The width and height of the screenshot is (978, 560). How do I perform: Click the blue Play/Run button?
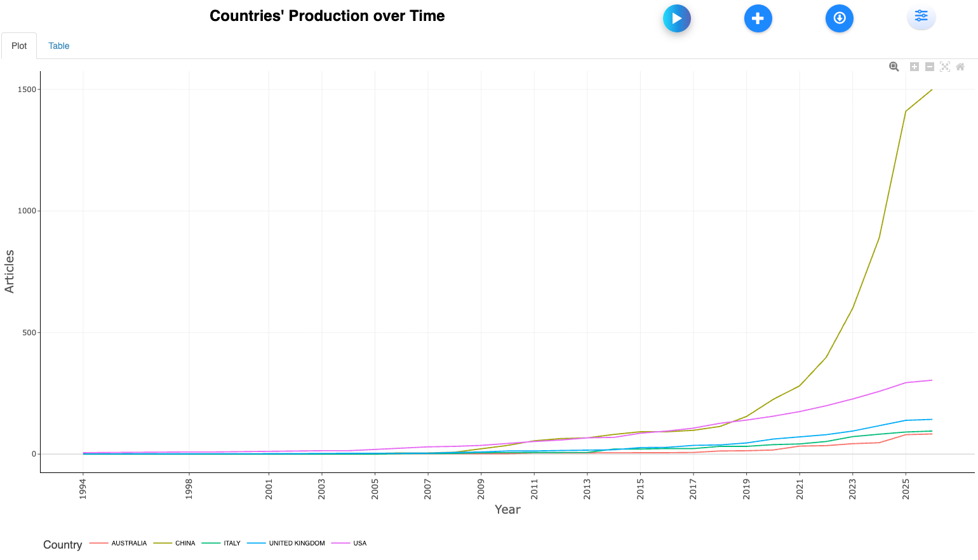point(676,18)
